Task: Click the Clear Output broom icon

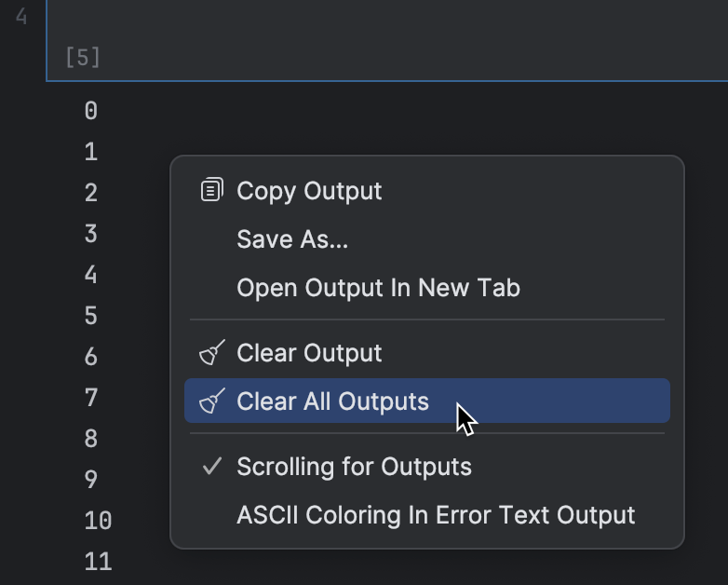Action: (x=212, y=353)
